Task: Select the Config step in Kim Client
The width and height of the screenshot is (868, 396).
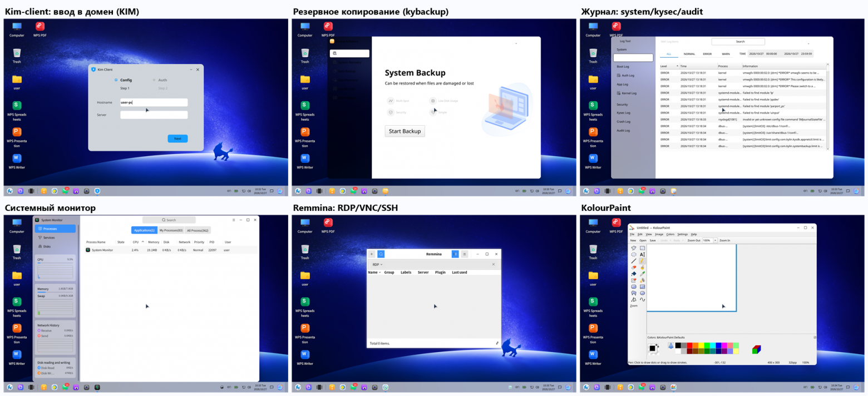Action: [x=124, y=80]
